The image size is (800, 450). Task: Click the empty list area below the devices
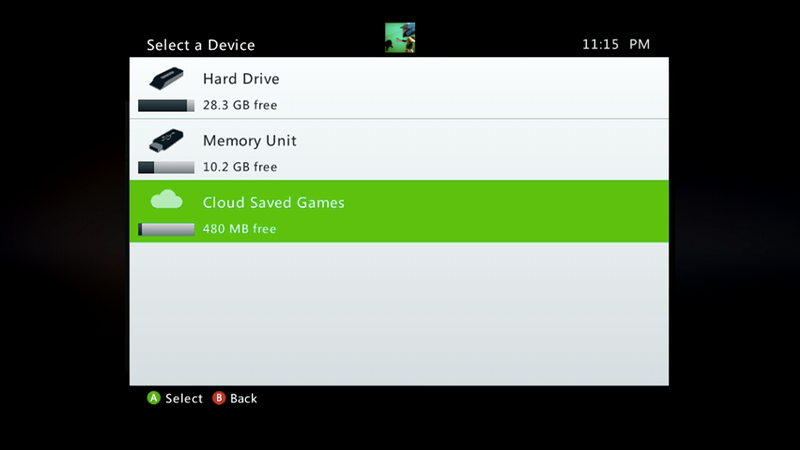click(x=399, y=314)
